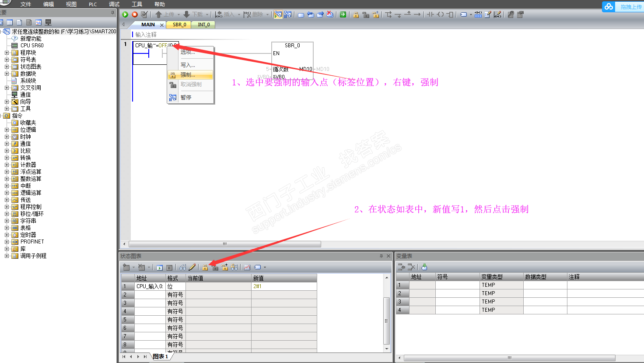Click the trend view icon in status chart toolbar
This screenshot has height=363, width=644.
pos(247,267)
